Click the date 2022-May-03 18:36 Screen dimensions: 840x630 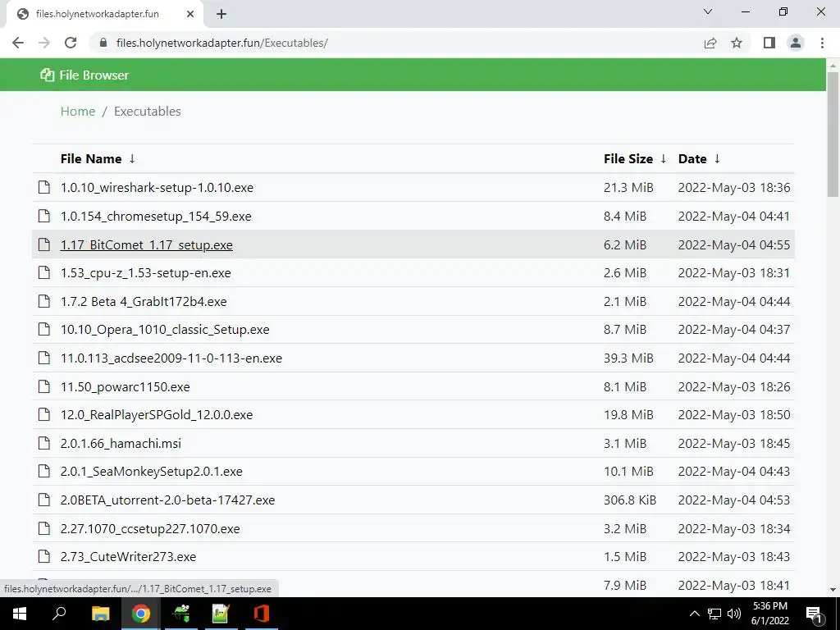(734, 188)
